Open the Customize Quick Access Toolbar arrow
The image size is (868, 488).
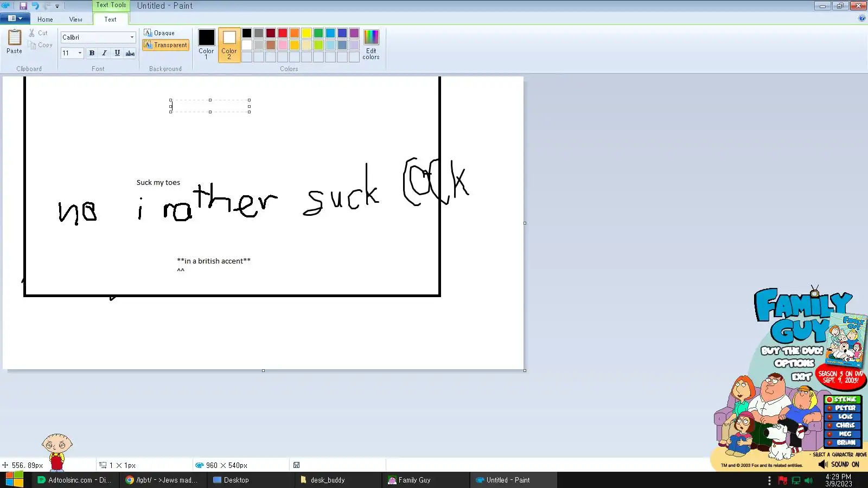(x=57, y=7)
